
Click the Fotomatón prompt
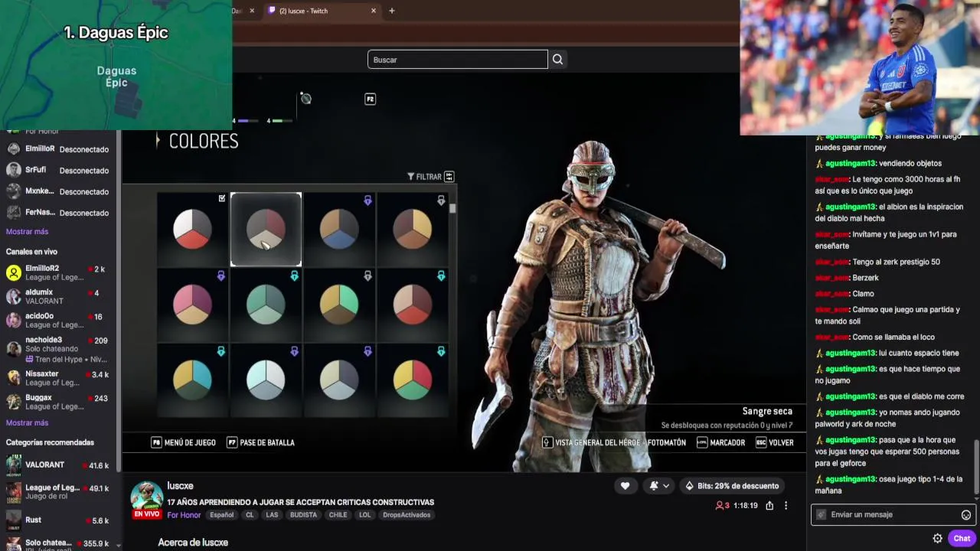coord(667,442)
